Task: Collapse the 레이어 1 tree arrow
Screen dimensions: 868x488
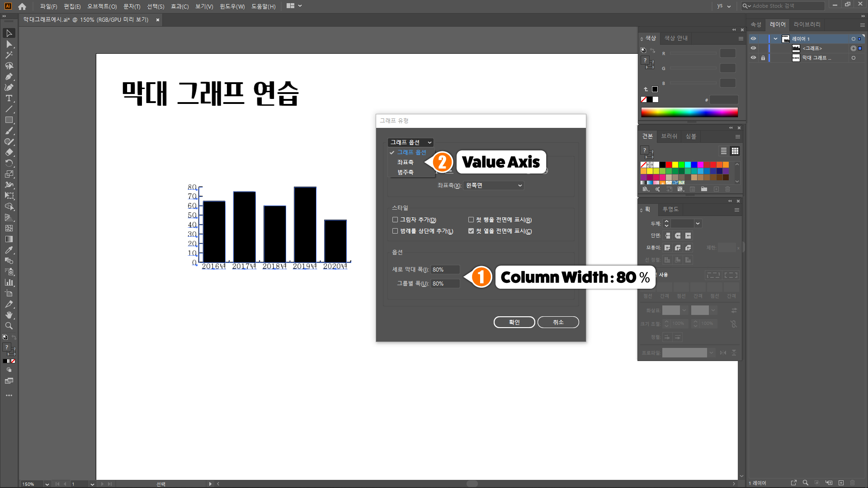Action: click(x=775, y=38)
